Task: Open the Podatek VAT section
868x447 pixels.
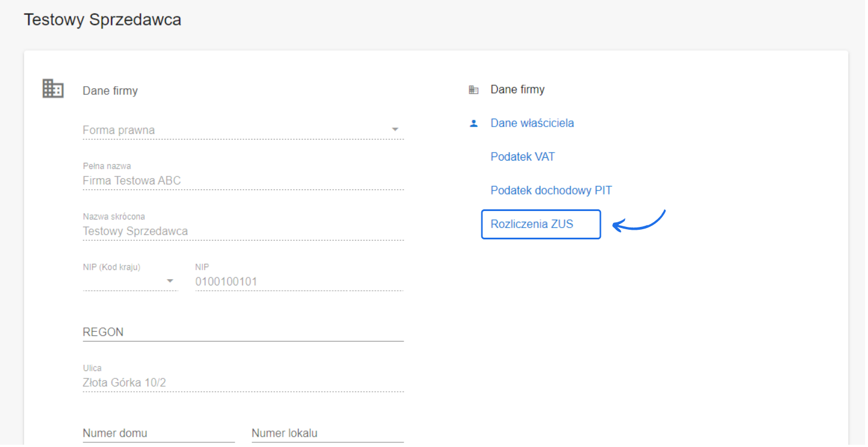Action: click(522, 157)
